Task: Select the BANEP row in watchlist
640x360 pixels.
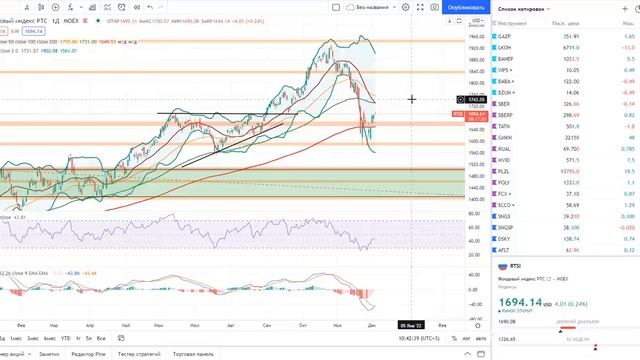Action: pyautogui.click(x=566, y=59)
